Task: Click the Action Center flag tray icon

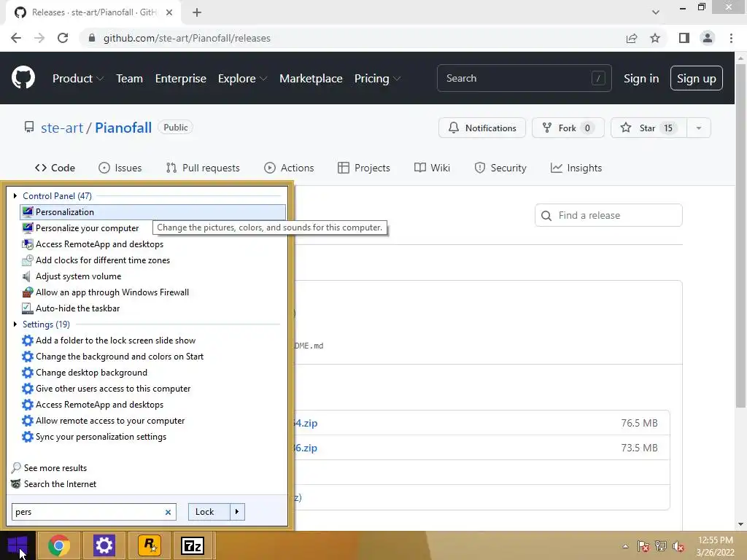Action: click(643, 546)
